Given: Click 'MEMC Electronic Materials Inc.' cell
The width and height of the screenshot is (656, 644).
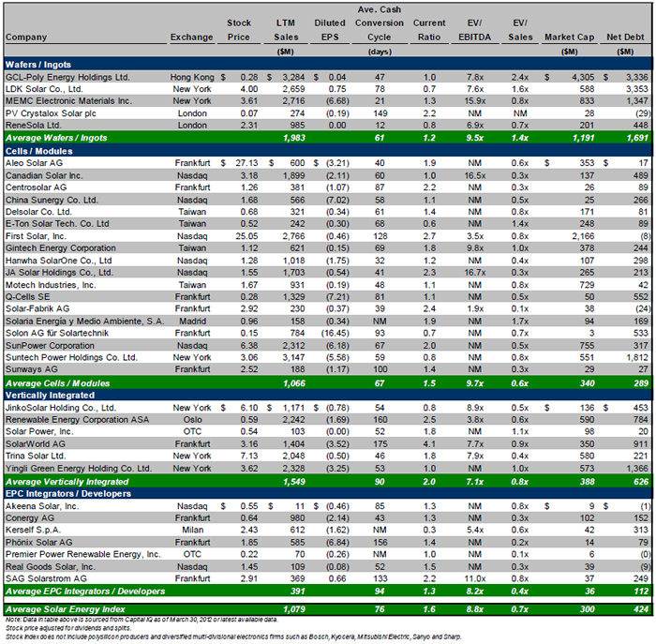Looking at the screenshot, I should (68, 101).
